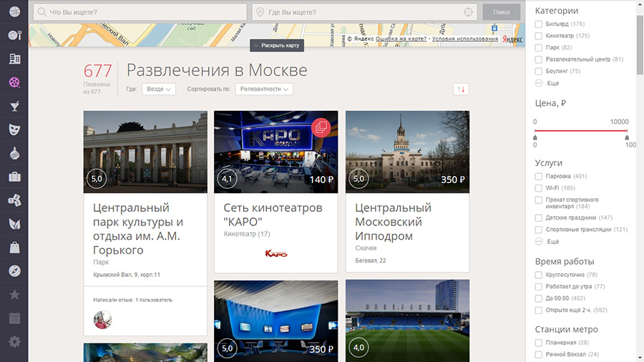Open favorites star in sidebar
644x362 pixels.
tap(14, 294)
